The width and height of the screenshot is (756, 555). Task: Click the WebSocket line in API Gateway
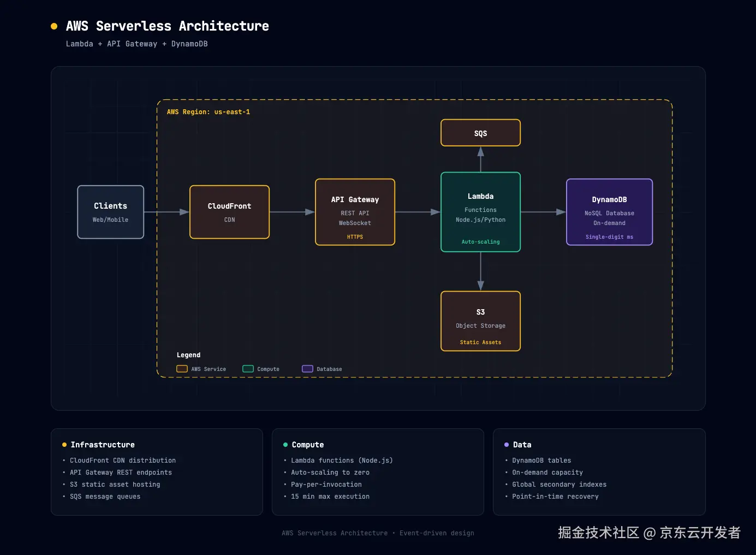355,223
